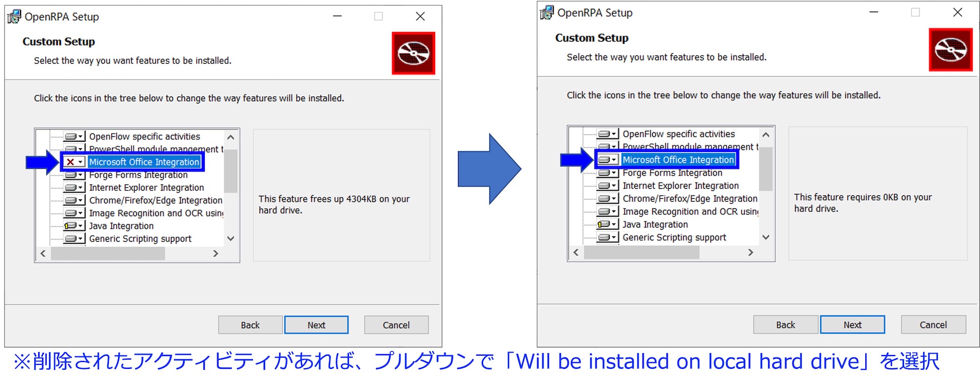Open PowerShell module management drive icon, left window

pos(74,148)
